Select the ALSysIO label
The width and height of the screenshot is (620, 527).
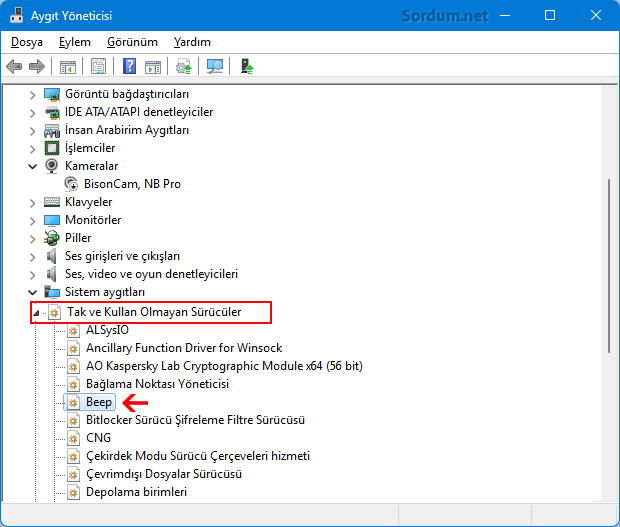[x=107, y=330]
